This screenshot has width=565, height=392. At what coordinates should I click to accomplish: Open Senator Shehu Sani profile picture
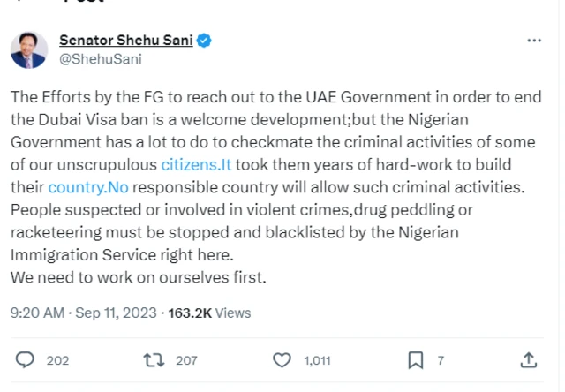click(29, 49)
